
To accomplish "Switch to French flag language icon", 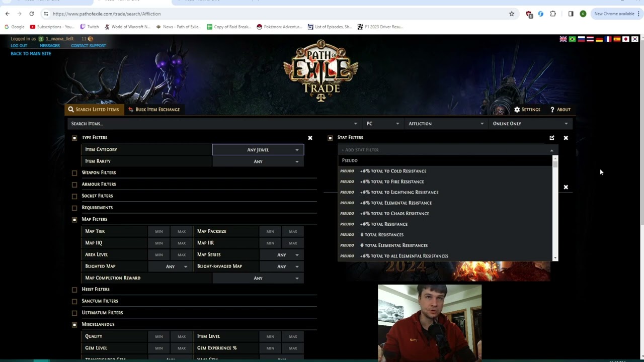I will (x=608, y=39).
